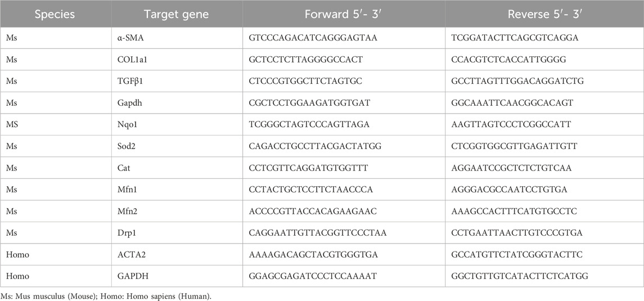This screenshot has height=301, width=644.
Task: Select the human GAPDH gene cell
Action: tap(129, 277)
